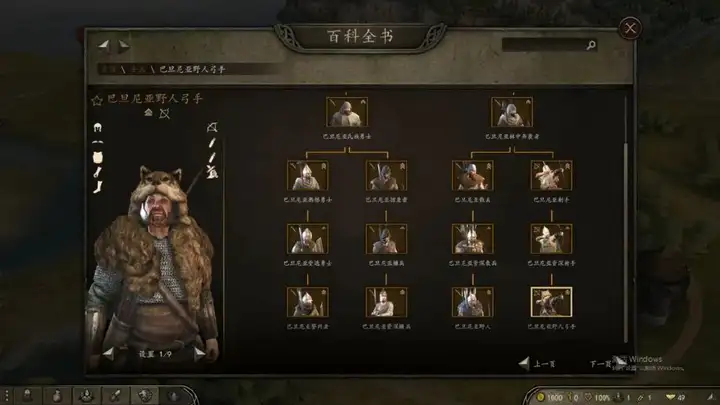Click the arrow quiver weapon slot icon
The width and height of the screenshot is (720, 405).
click(x=212, y=172)
